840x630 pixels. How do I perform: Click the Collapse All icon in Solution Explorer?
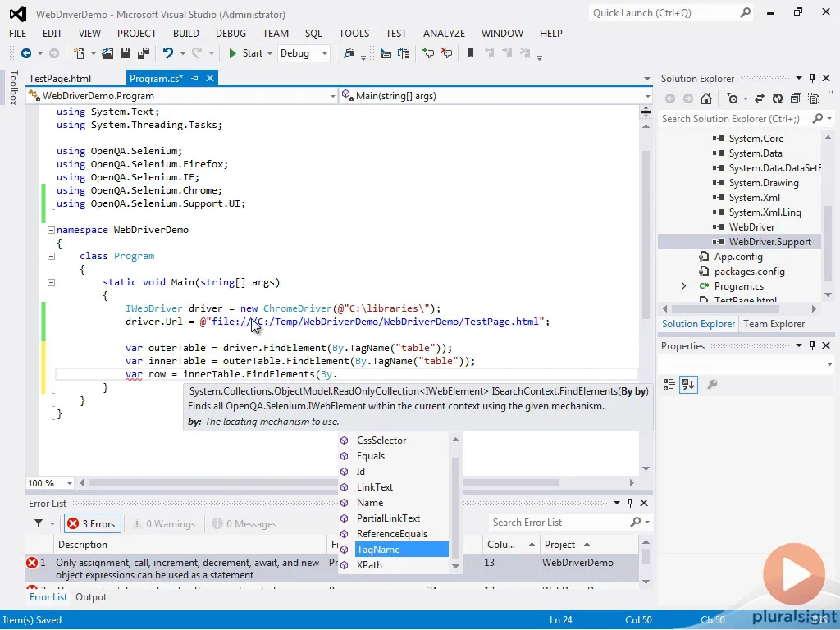coord(796,98)
